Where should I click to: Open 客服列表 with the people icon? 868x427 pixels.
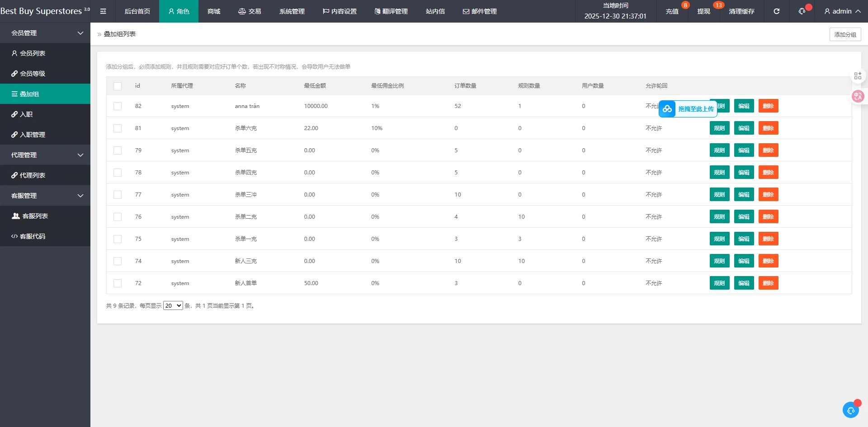[30, 216]
